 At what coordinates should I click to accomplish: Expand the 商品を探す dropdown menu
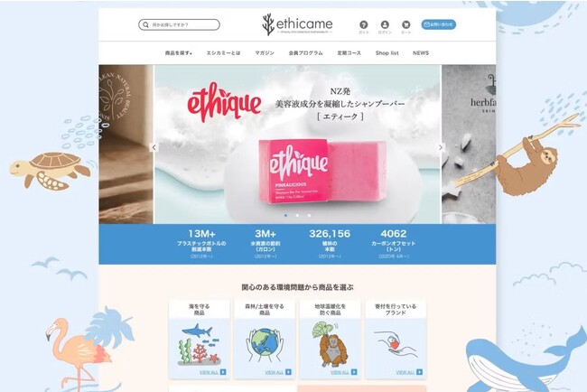(179, 53)
